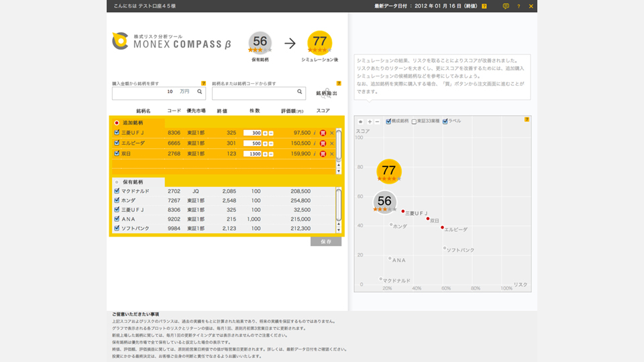Remove 双日 from added stocks
644x362 pixels.
coord(332,154)
